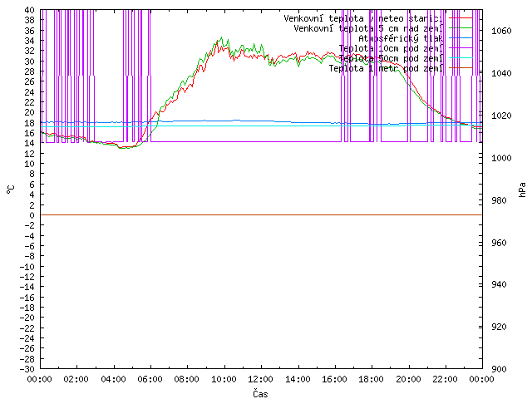
Task: Click left axis label '18'
Action: coord(30,123)
